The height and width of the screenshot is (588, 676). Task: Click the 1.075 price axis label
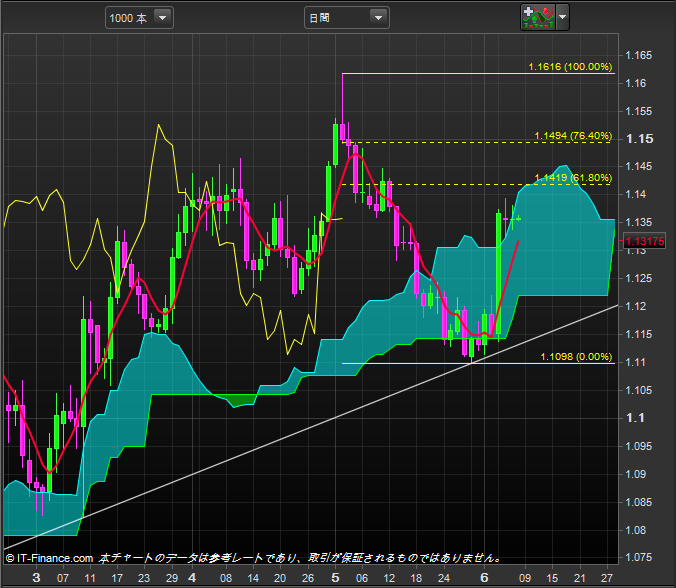tap(638, 557)
